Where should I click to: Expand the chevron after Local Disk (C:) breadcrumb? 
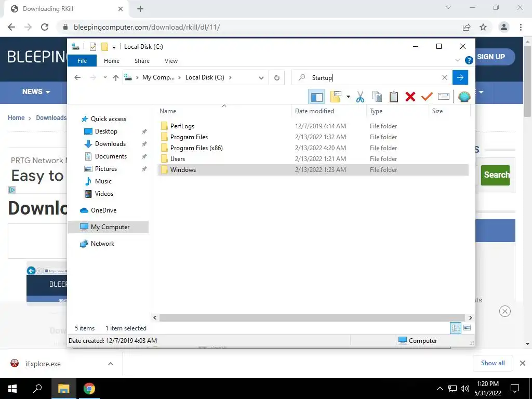pyautogui.click(x=230, y=77)
